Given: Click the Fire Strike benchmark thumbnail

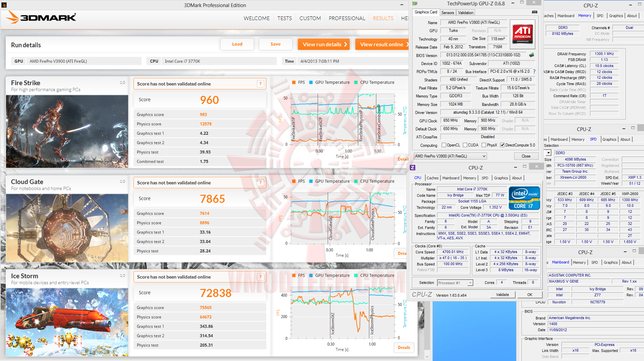Looking at the screenshot, I should click(67, 131).
